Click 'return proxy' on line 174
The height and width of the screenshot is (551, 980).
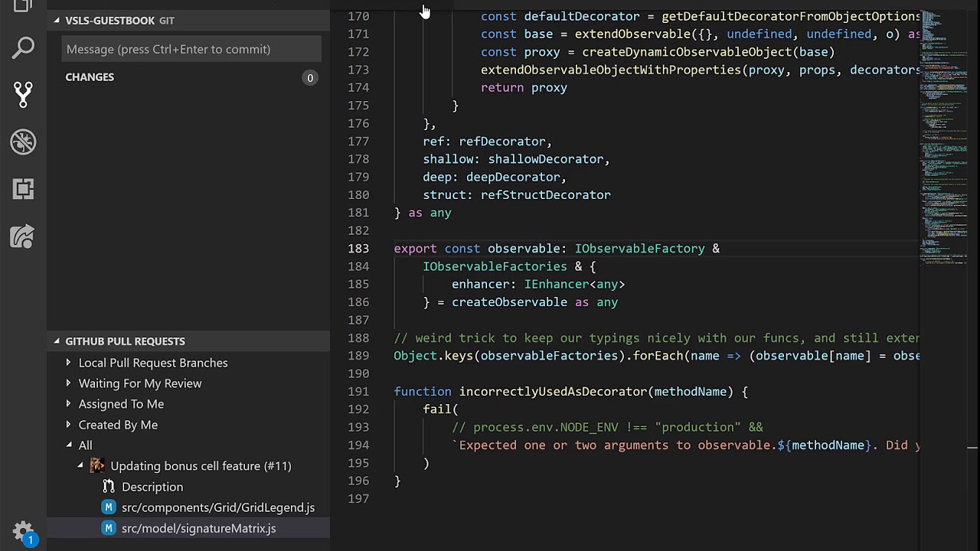pos(524,88)
